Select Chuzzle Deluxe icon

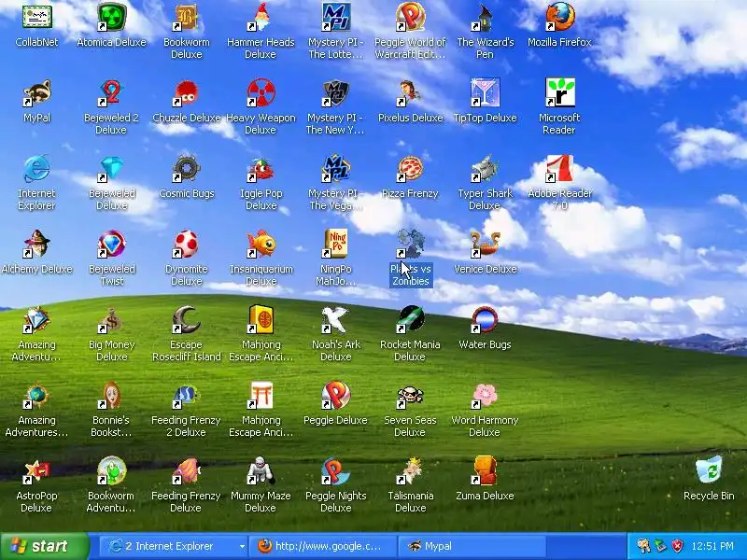coord(186,92)
